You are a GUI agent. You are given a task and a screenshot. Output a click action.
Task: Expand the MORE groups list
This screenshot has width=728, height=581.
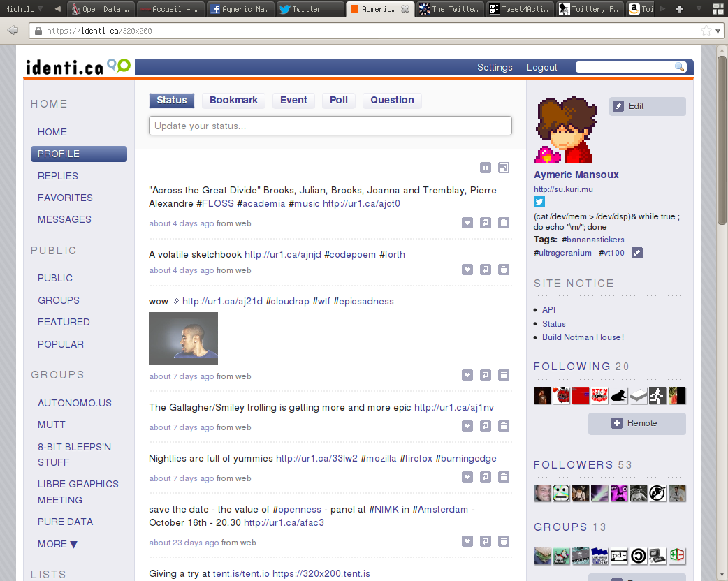[x=57, y=544]
